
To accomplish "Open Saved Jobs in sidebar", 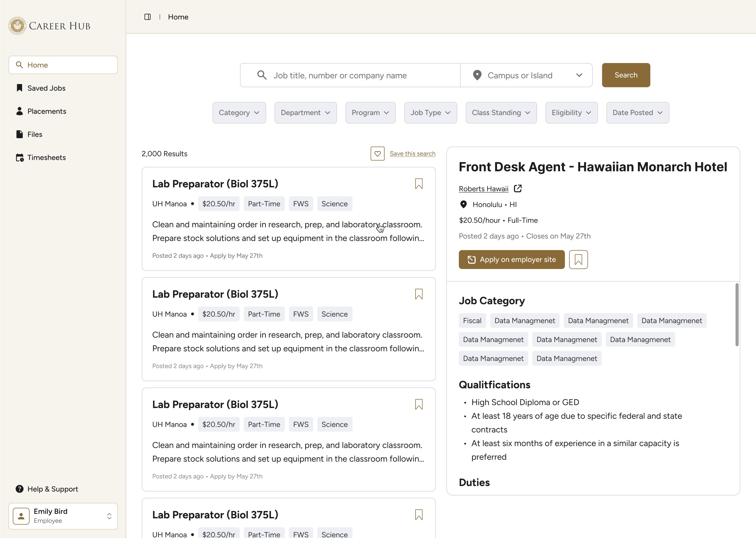I will (x=46, y=88).
